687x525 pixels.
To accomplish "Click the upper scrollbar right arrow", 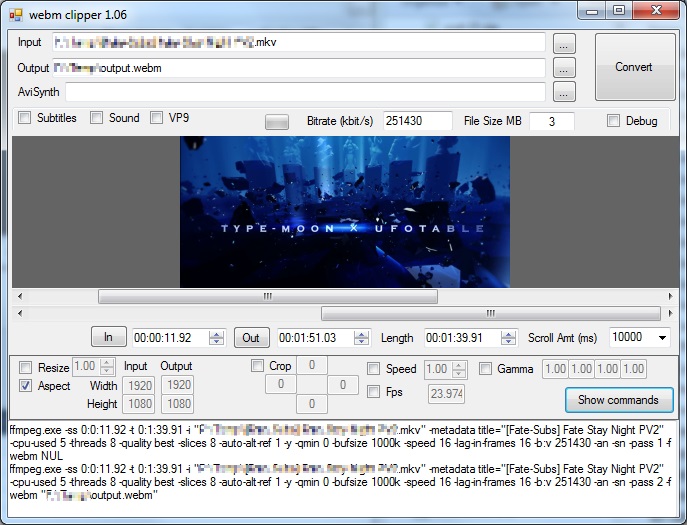I will [670, 296].
